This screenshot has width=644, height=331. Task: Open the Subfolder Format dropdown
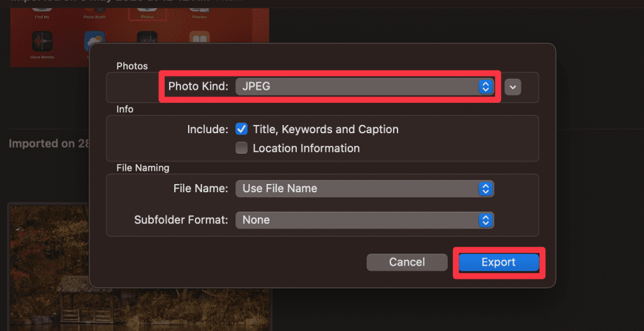coord(364,220)
